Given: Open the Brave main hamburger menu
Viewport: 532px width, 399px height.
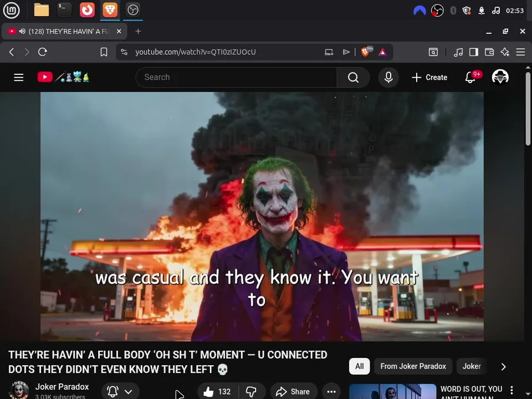Looking at the screenshot, I should click(520, 52).
